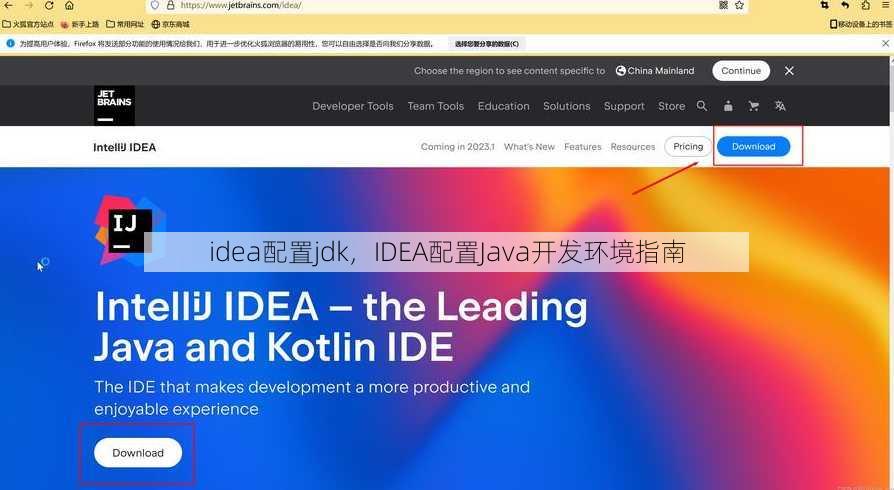Open the Support menu
Image resolution: width=894 pixels, height=490 pixels.
[624, 106]
